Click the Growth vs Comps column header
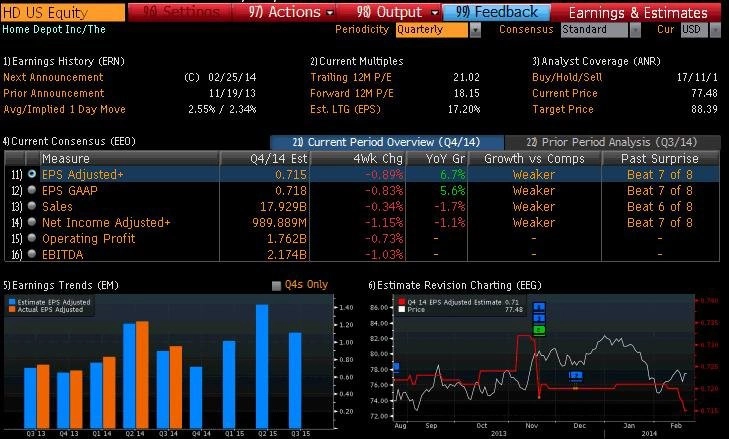This screenshot has width=729, height=439. coord(534,159)
